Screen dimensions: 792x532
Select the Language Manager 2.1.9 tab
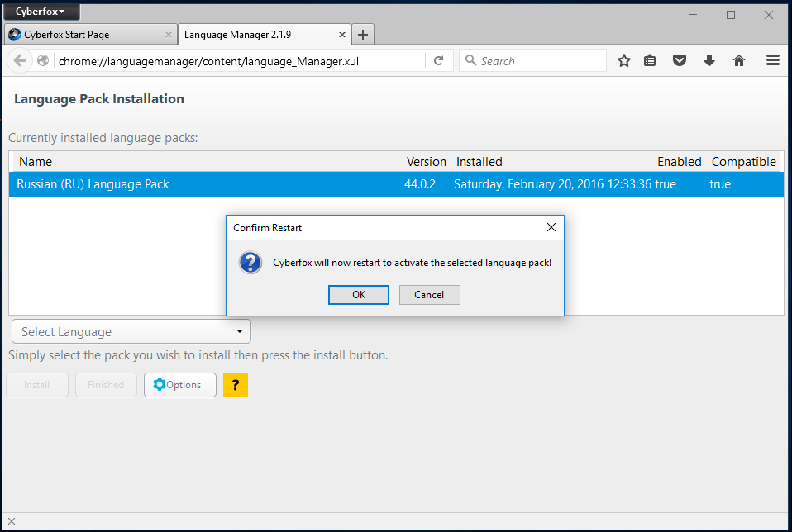[264, 35]
